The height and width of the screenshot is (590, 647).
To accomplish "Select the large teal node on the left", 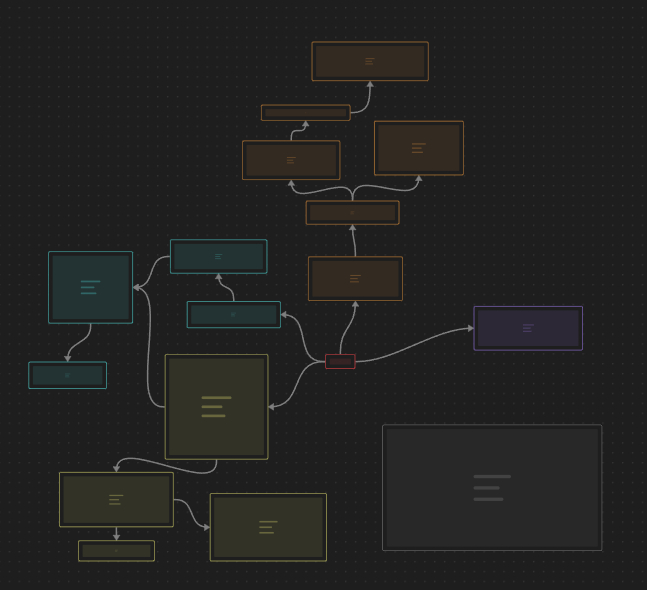I will click(x=90, y=287).
